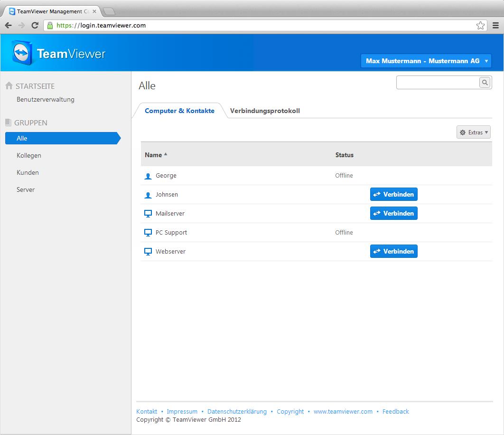Open the Kontakt footer link
The width and height of the screenshot is (504, 435).
coord(147,412)
